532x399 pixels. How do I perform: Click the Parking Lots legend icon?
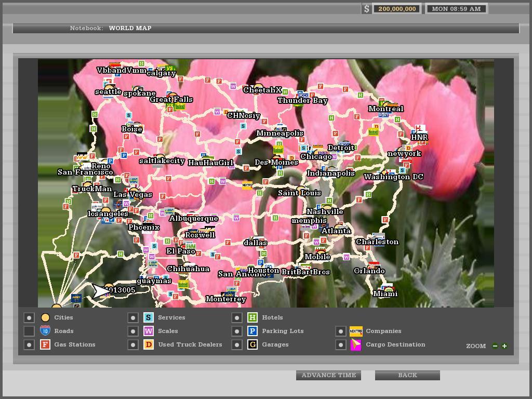(252, 331)
